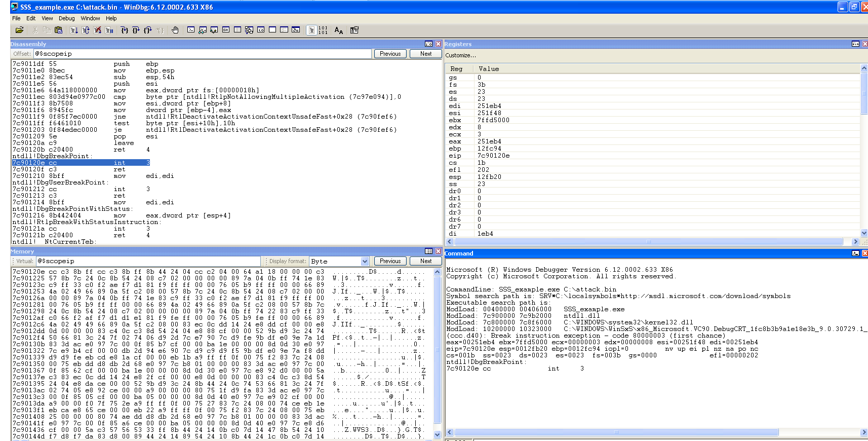The image size is (868, 441).
Task: Click the Command panel title toolbar icon
Action: point(856,253)
